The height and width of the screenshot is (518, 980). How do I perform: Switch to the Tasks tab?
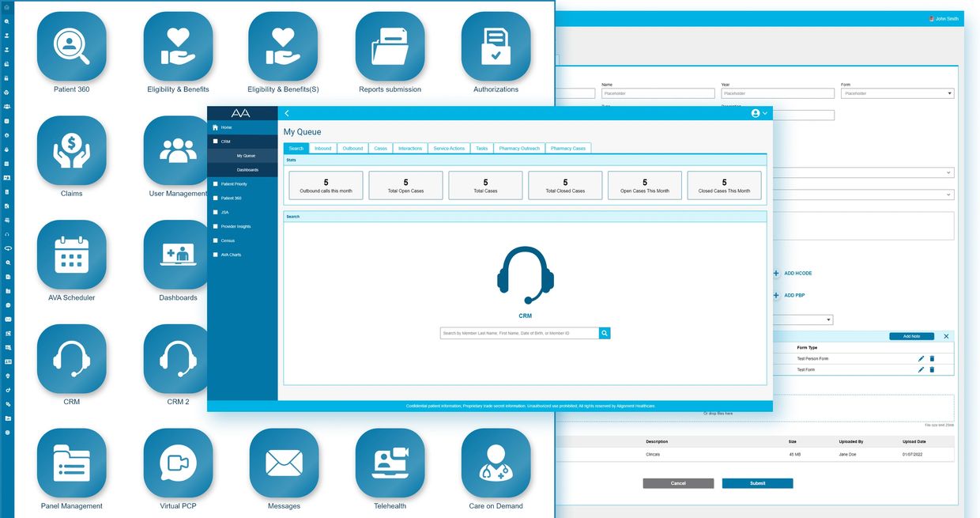481,149
